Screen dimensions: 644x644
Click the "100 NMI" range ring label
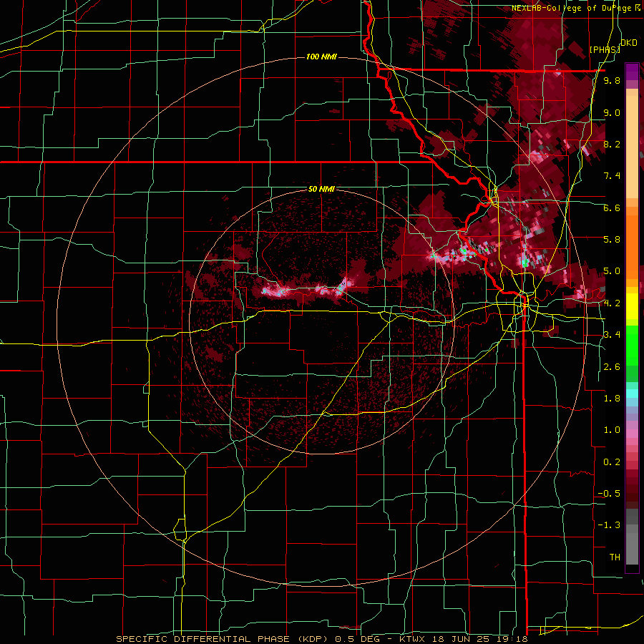321,57
